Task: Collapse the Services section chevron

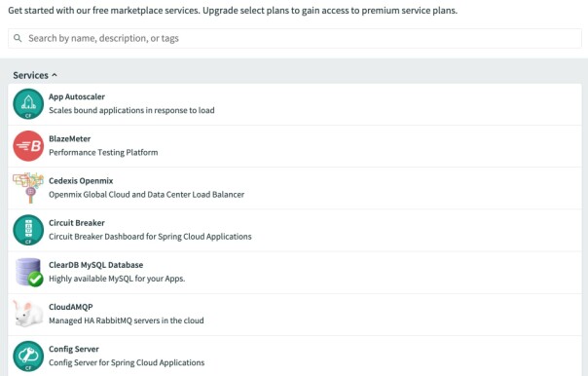Action: click(55, 75)
